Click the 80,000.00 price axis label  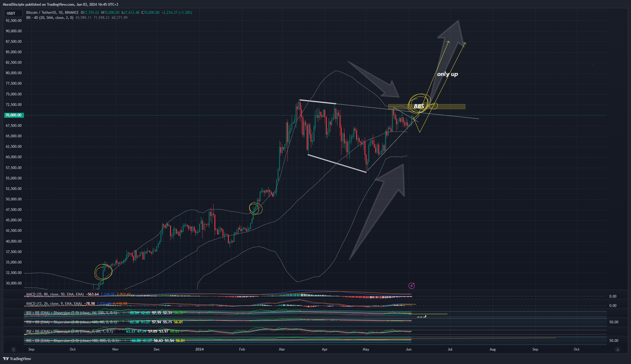pos(14,73)
